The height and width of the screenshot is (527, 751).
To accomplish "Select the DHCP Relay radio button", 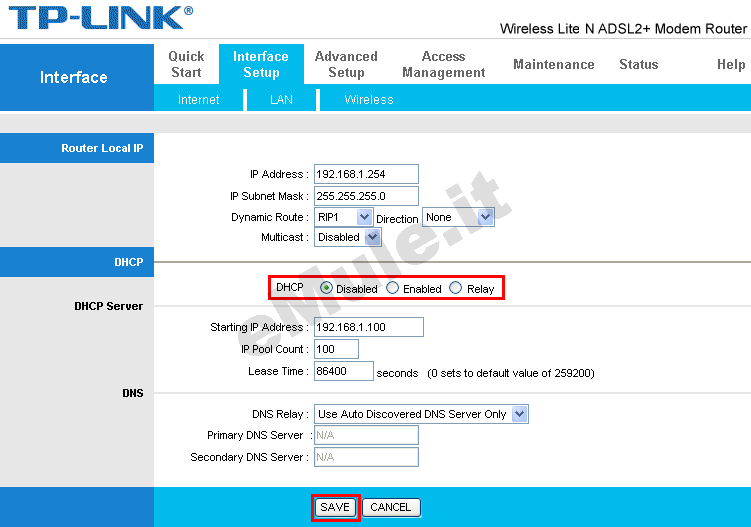I will [455, 288].
